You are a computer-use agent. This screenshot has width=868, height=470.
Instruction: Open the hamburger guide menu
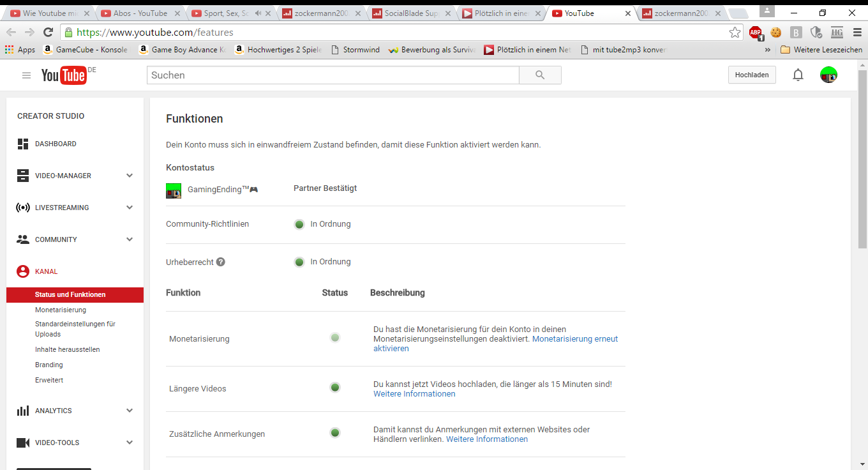(26, 75)
